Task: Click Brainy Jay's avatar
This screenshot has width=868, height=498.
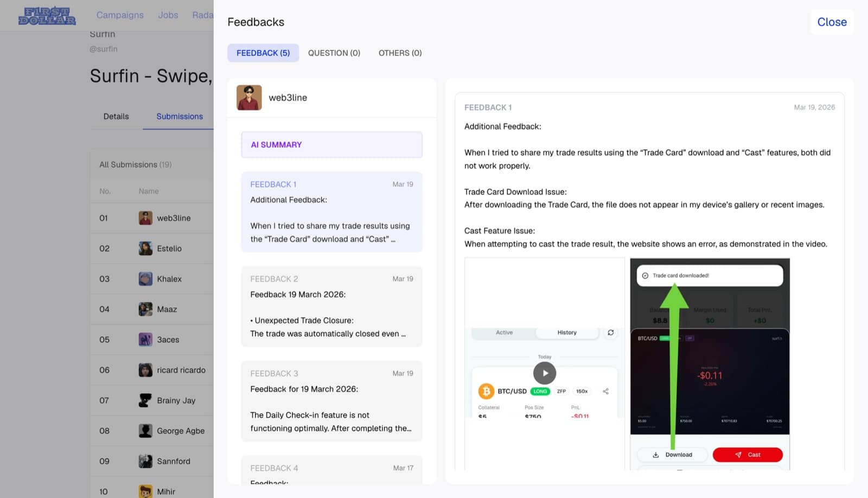Action: tap(145, 400)
